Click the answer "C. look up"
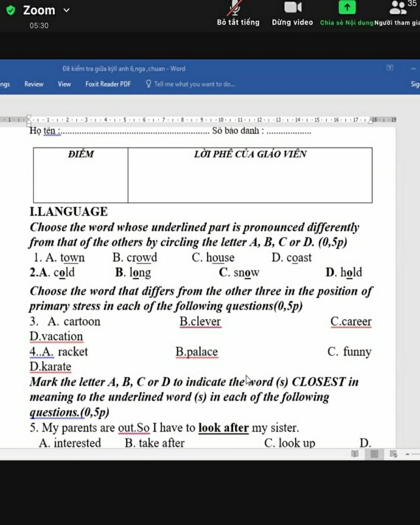The image size is (420, 525). coord(290,443)
